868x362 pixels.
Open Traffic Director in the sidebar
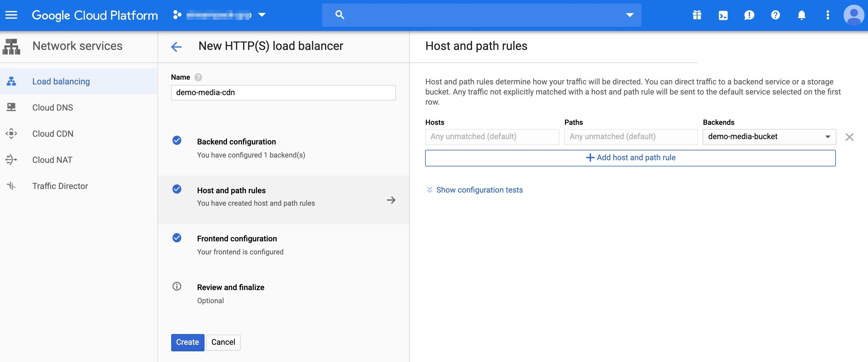[x=78, y=186]
